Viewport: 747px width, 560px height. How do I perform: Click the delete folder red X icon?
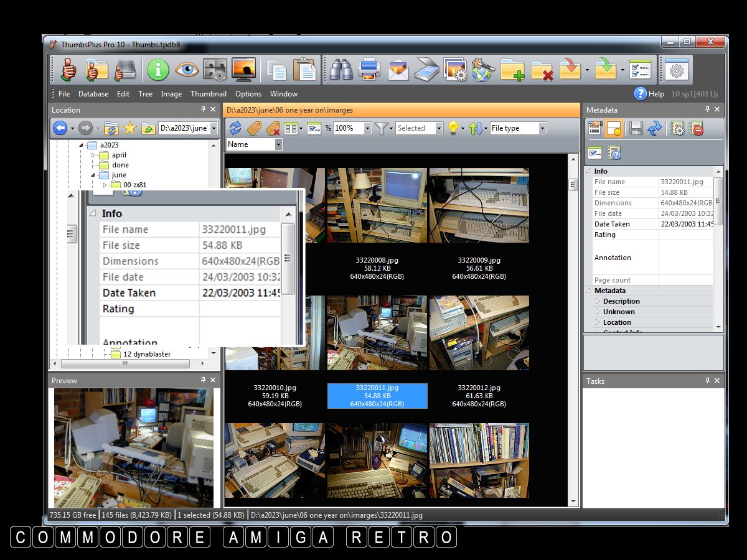tap(542, 70)
